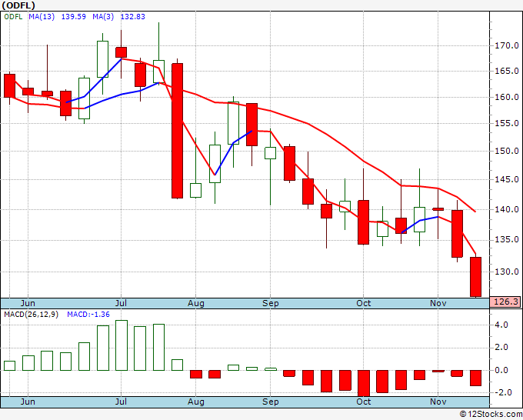Click the 160.0 price axis label
The image size is (523, 420).
(x=506, y=97)
